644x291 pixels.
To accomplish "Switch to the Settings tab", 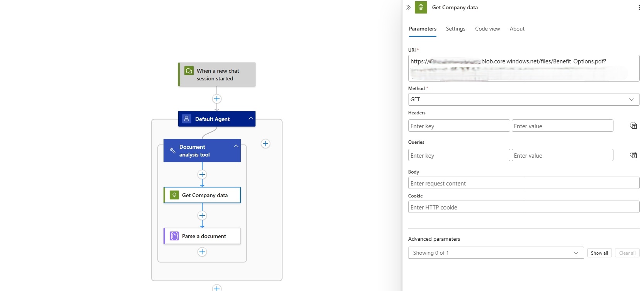I will point(455,29).
